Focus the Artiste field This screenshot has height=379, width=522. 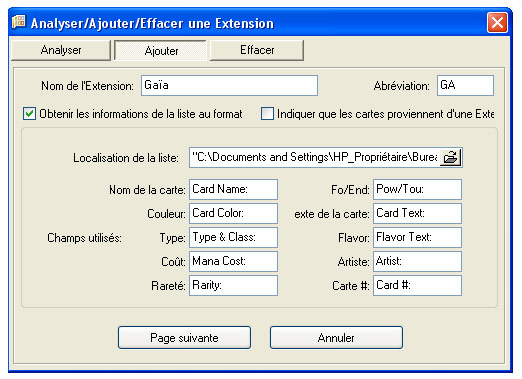point(417,261)
